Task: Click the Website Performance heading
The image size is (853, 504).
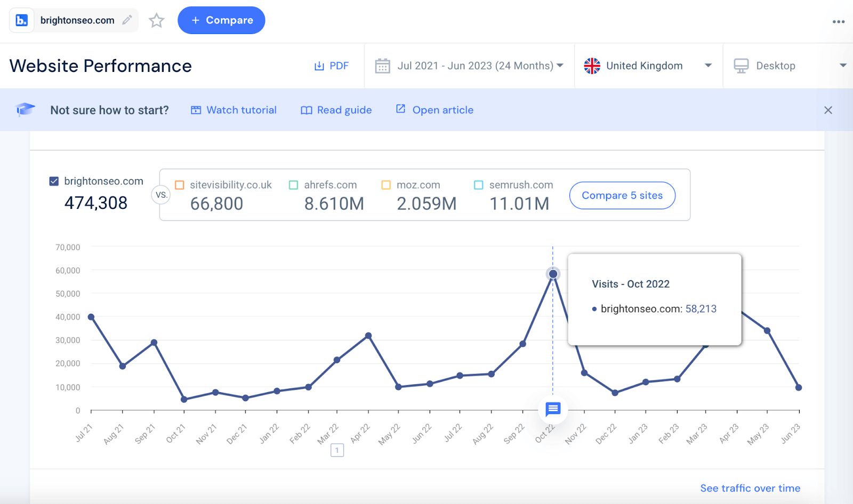Action: 101,66
